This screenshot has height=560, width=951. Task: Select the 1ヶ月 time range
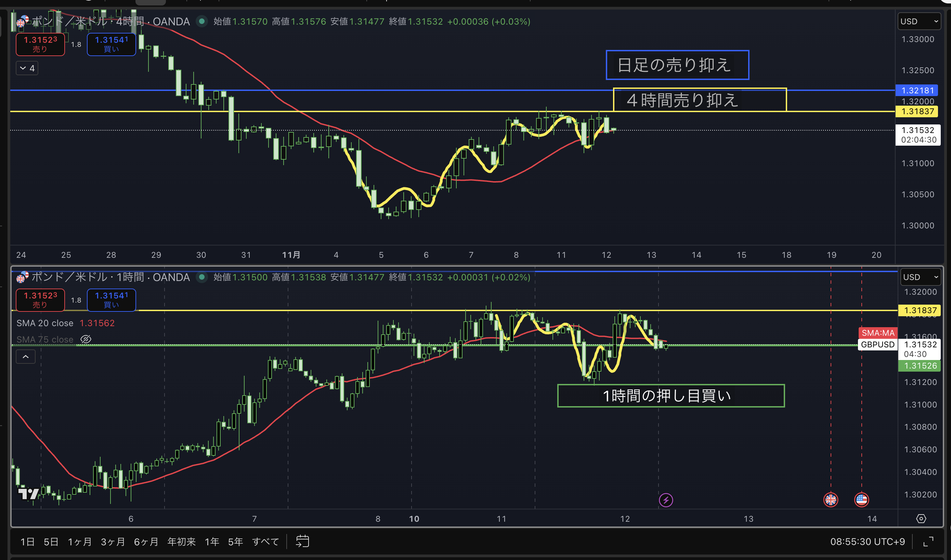(80, 542)
